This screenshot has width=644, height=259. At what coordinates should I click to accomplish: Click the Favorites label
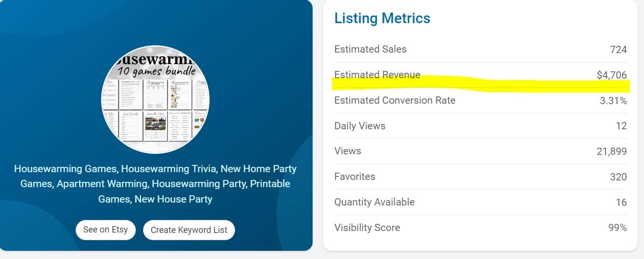[355, 177]
